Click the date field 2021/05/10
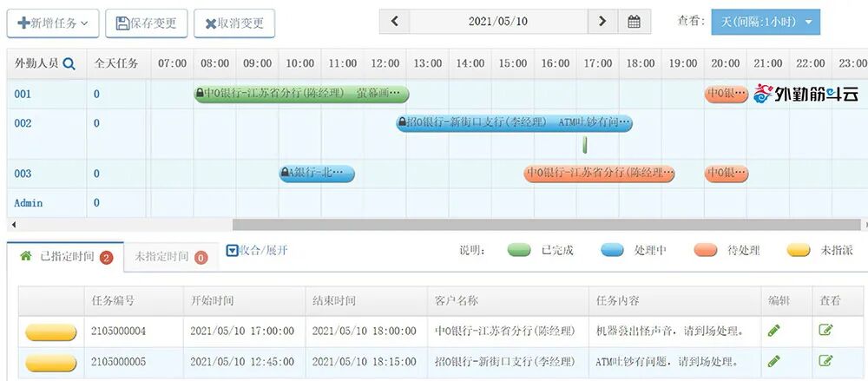Screen dimensions: 868x381 click(x=498, y=22)
